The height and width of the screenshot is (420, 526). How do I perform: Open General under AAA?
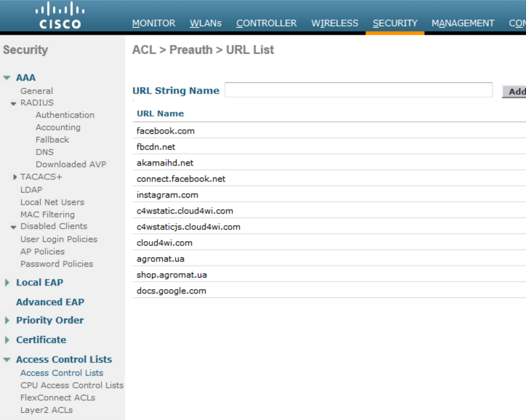(x=37, y=91)
